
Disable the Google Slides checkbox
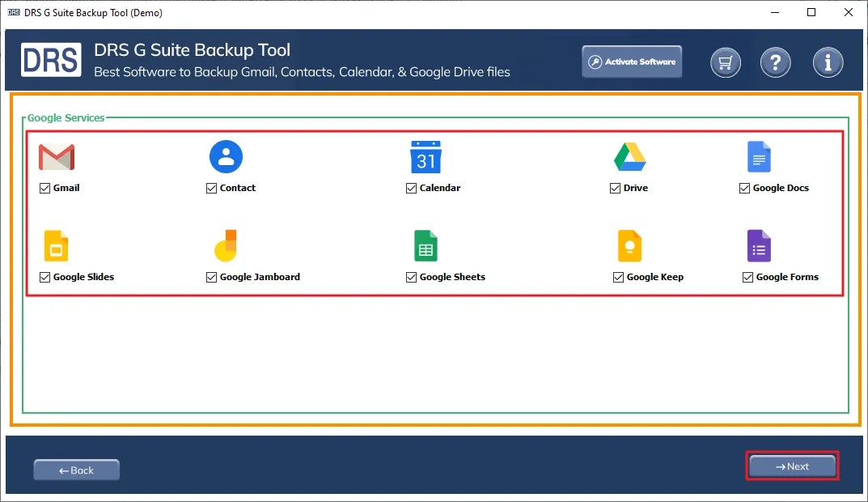pyautogui.click(x=44, y=277)
